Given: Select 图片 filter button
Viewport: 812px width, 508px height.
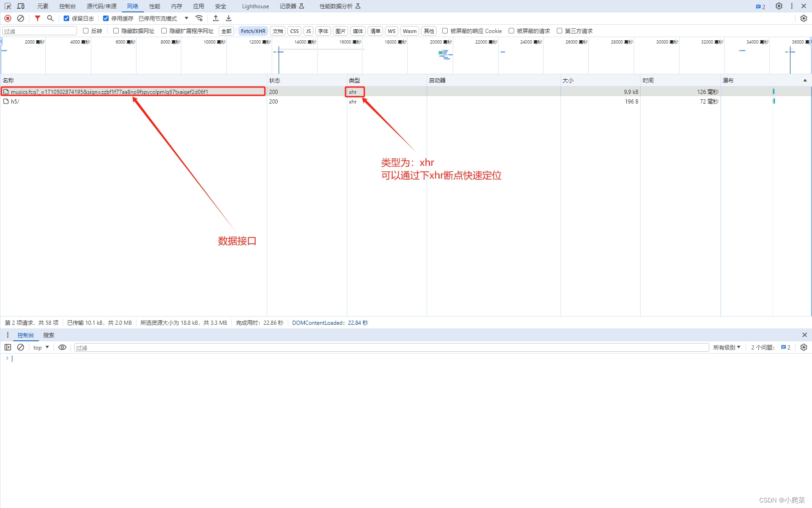Looking at the screenshot, I should click(340, 31).
